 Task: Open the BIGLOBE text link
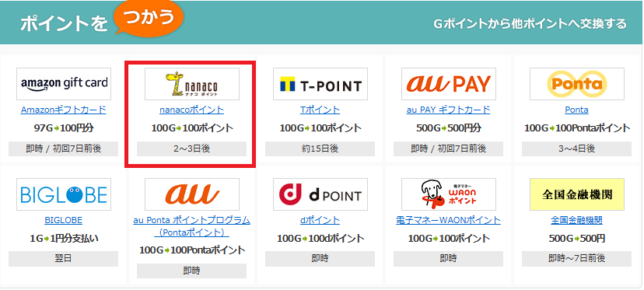point(64,220)
